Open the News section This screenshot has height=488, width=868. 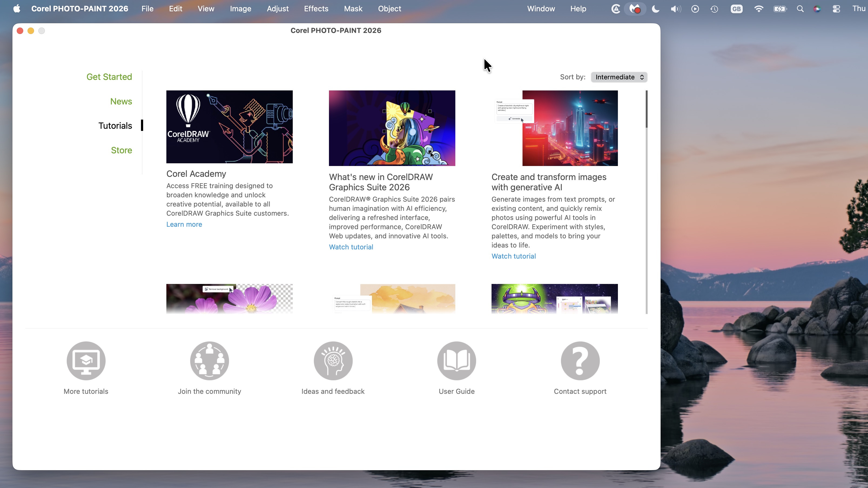(x=121, y=101)
